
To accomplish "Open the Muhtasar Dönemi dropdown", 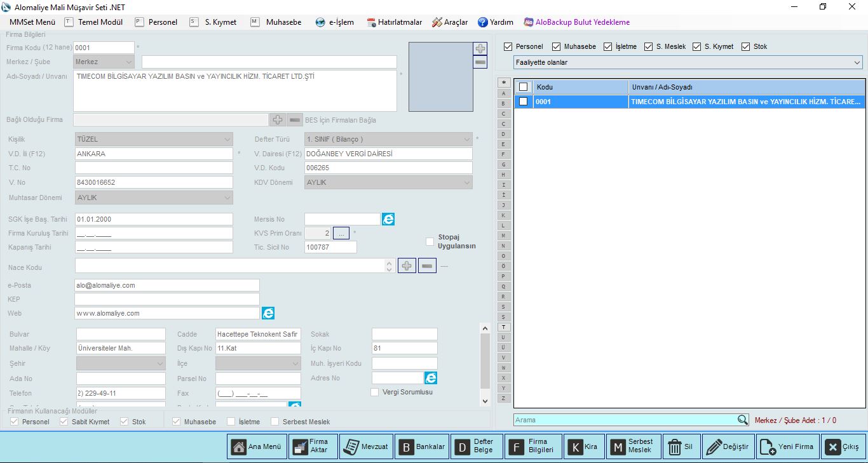I will tap(154, 198).
